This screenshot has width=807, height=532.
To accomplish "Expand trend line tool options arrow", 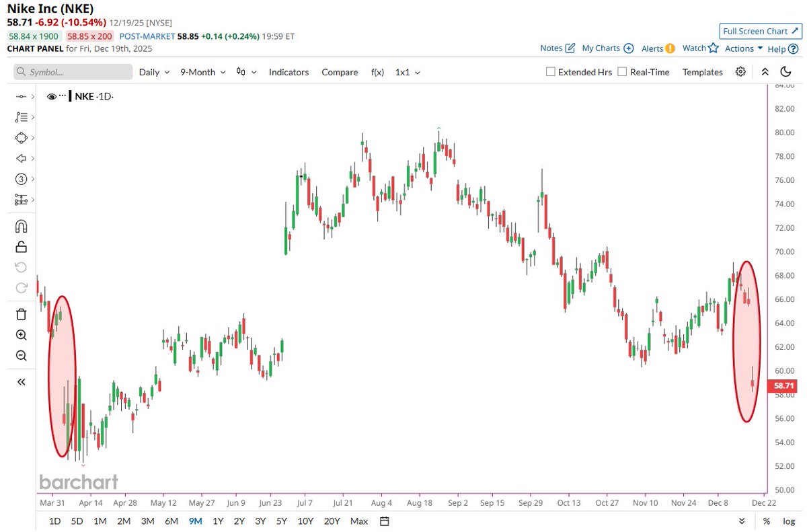I will (32, 97).
